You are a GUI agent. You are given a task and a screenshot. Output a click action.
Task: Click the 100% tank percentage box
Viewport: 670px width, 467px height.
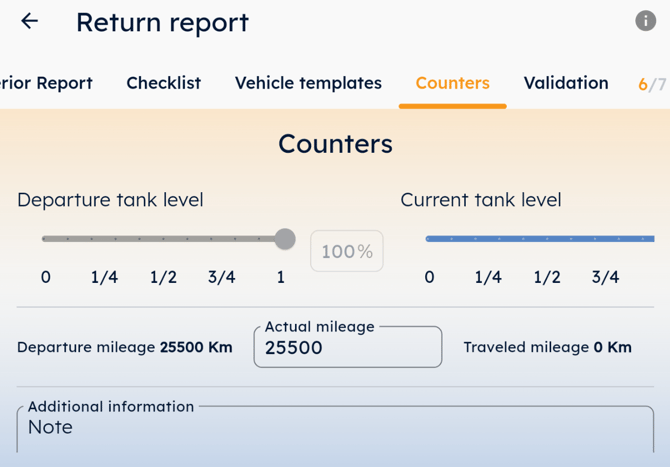pos(347,251)
